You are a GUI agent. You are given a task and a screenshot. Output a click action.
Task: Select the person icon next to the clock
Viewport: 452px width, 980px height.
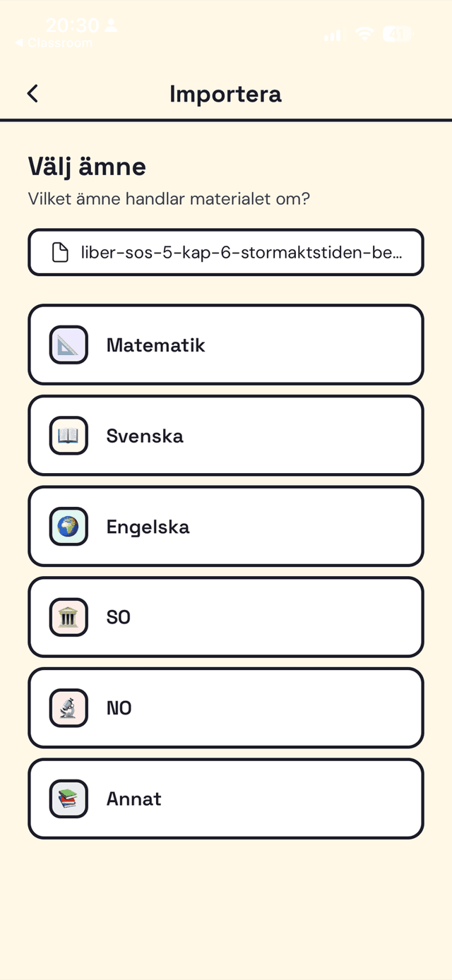110,25
